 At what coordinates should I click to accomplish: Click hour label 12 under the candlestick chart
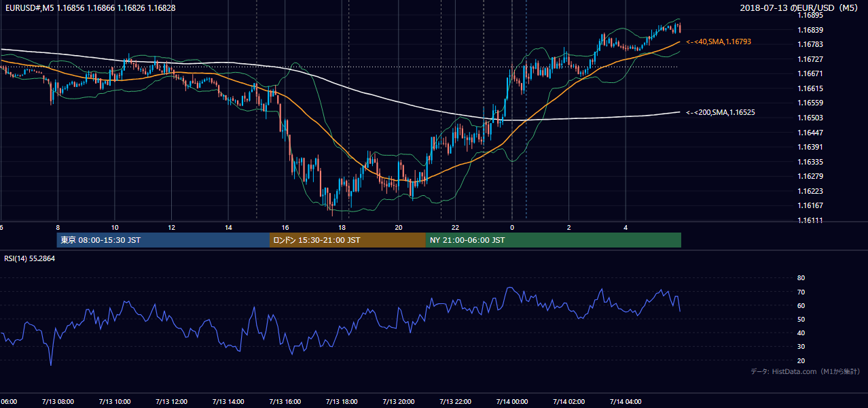171,228
